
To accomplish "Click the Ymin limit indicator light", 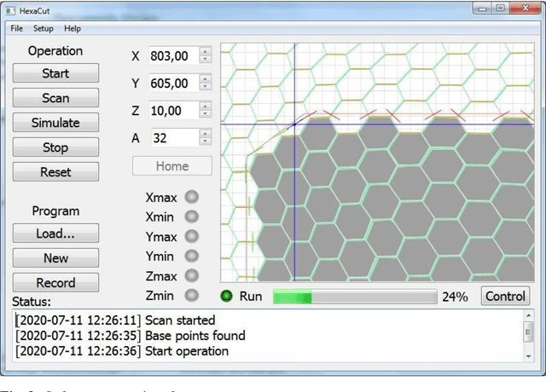I will (x=191, y=256).
